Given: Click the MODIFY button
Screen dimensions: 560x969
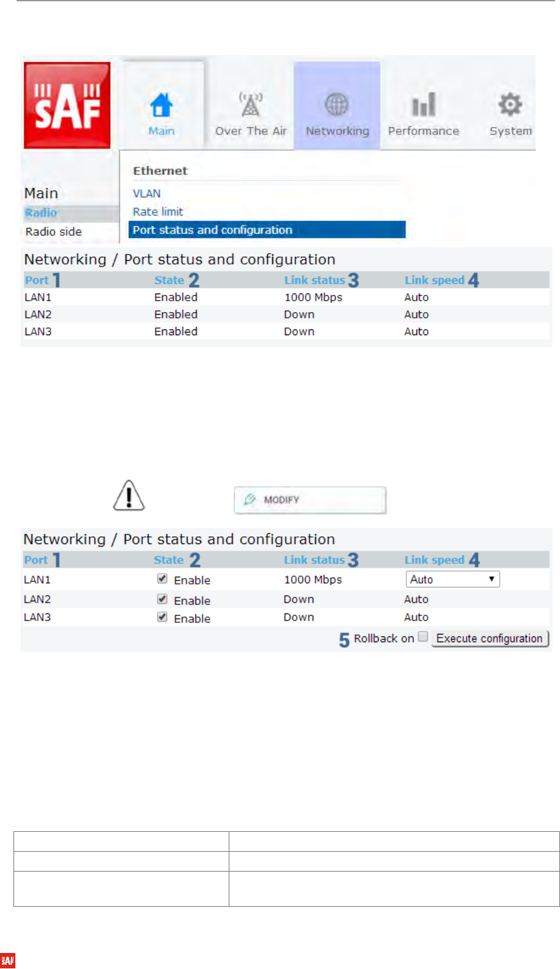Looking at the screenshot, I should pos(310,500).
